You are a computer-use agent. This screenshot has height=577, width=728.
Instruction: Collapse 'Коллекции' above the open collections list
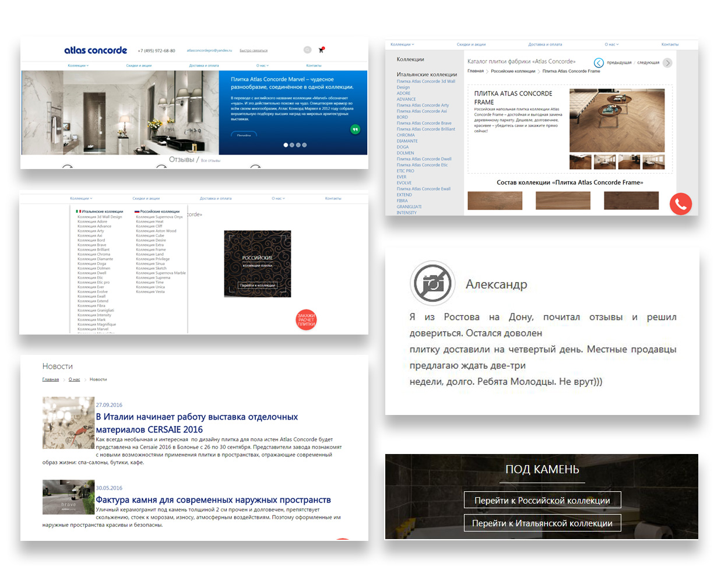point(81,199)
